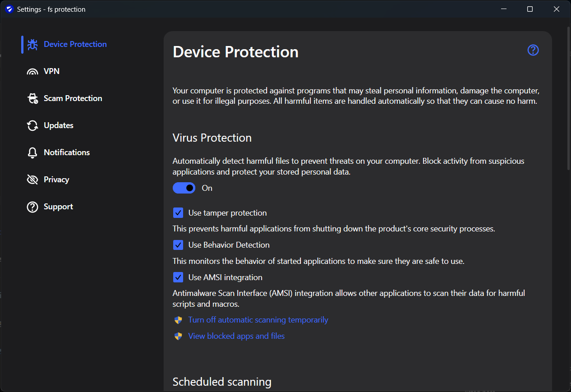Click the Support question mark icon

pyautogui.click(x=32, y=207)
